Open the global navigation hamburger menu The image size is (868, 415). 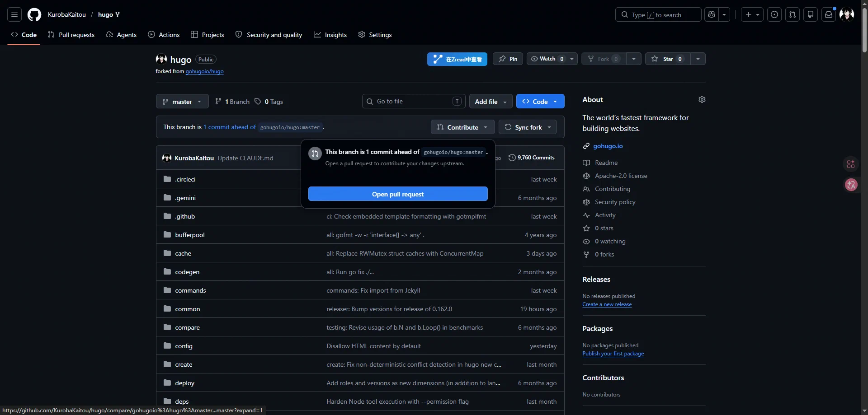[14, 14]
